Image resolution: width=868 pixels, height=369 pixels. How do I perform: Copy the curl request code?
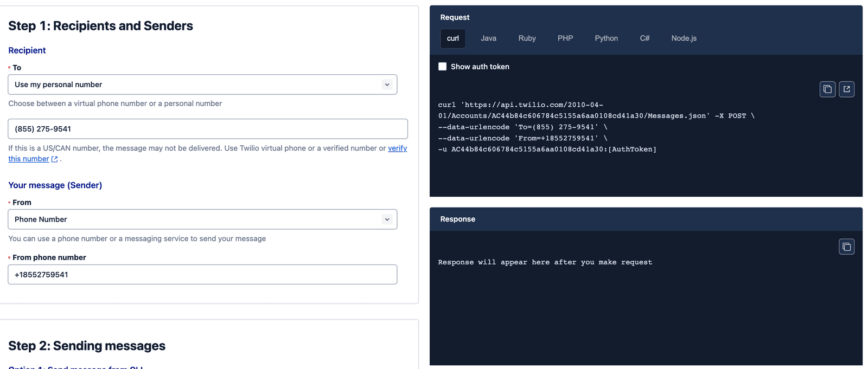827,89
